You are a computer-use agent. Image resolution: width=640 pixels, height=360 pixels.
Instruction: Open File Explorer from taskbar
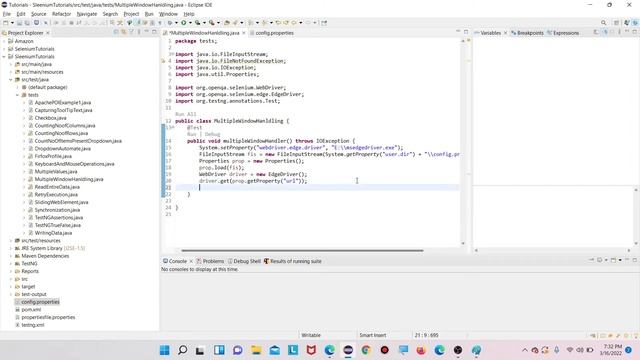[256, 350]
